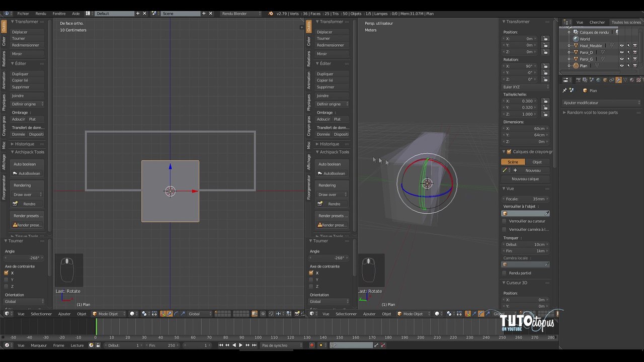Click the grease pencil draw icon under Scène

pos(505,170)
